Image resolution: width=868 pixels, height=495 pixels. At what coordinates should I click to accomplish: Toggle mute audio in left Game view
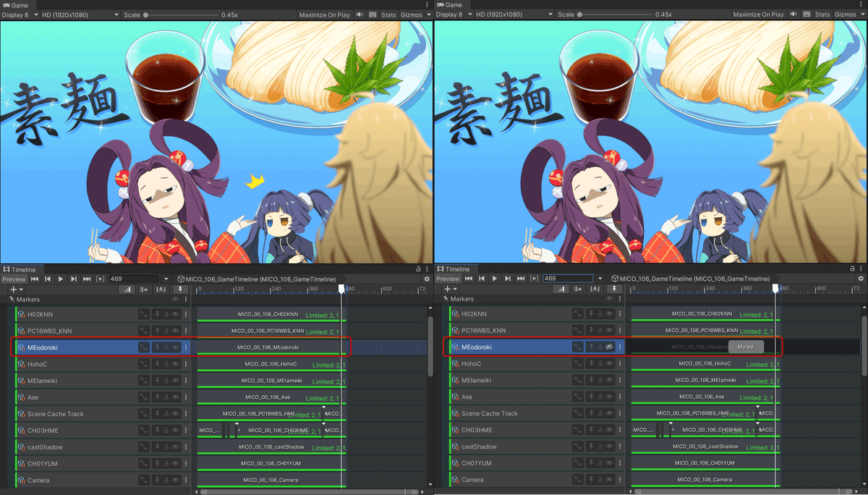pyautogui.click(x=360, y=14)
